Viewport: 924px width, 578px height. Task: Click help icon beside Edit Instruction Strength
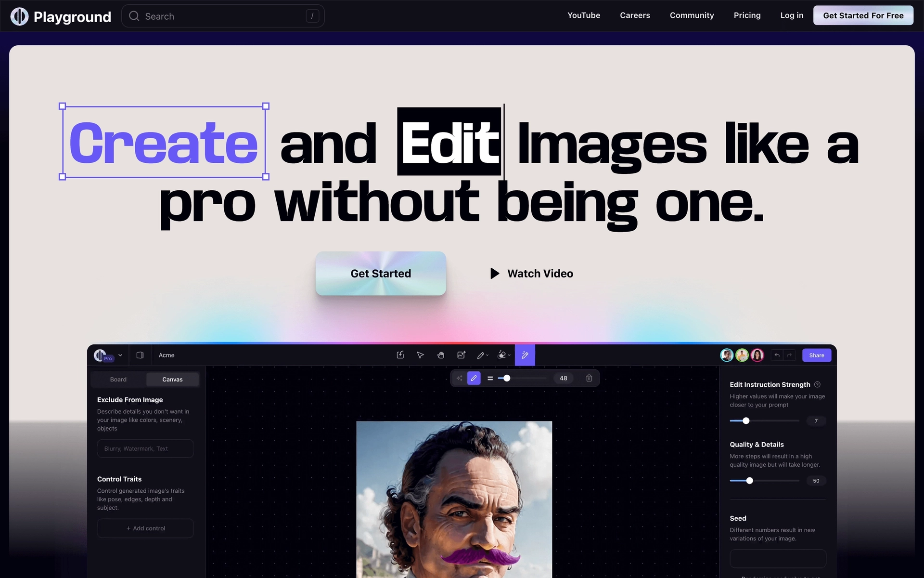tap(817, 384)
